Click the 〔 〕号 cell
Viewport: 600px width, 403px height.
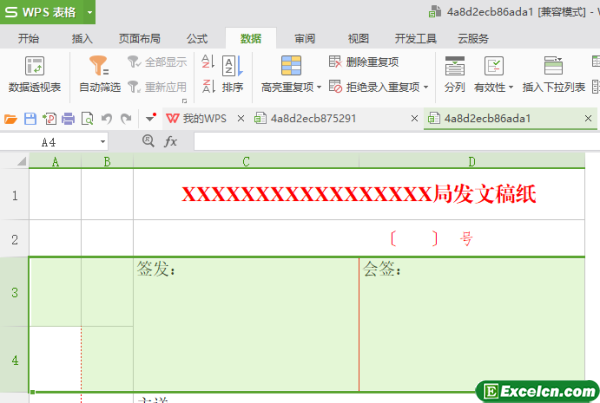click(359, 239)
